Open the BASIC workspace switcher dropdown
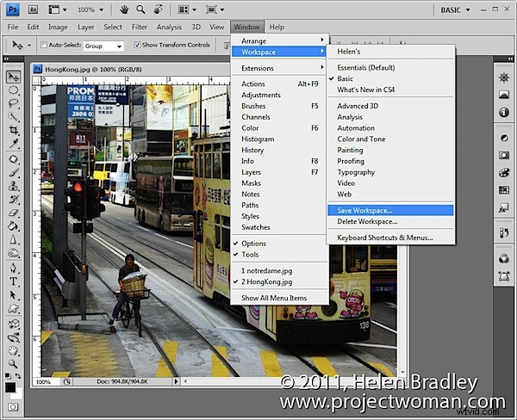 point(455,9)
